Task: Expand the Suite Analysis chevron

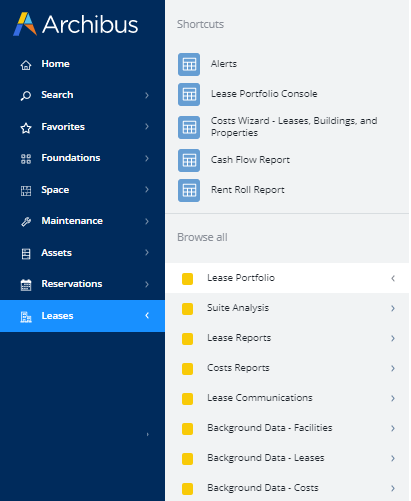Action: click(393, 308)
